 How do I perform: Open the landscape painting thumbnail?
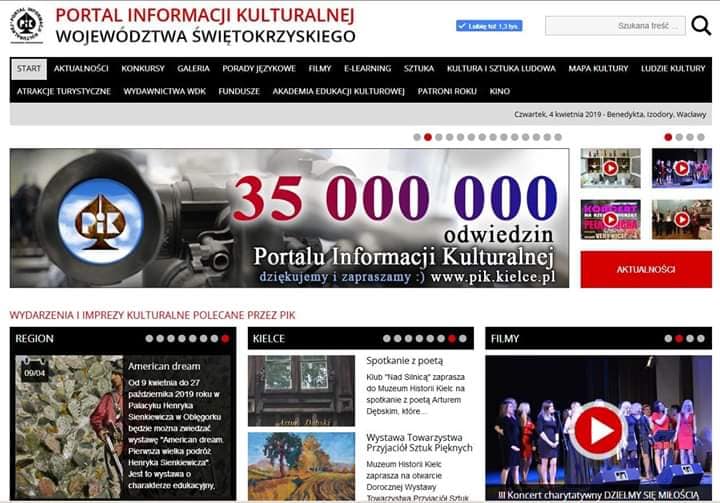302,466
